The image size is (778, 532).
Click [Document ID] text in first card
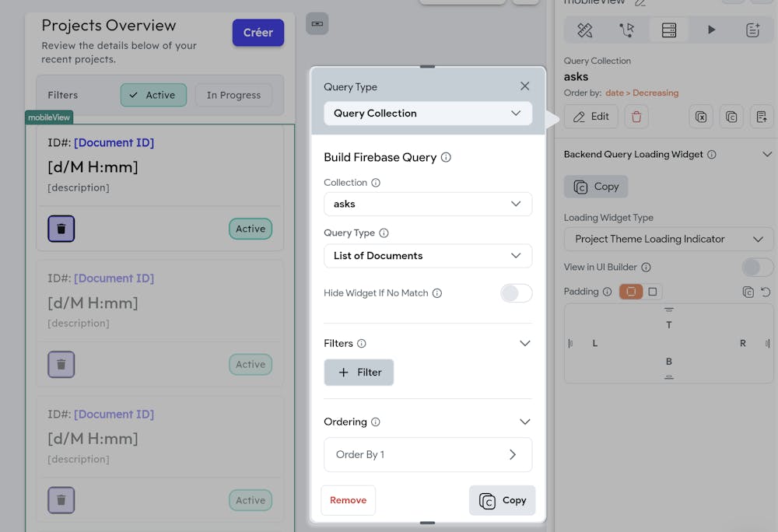pos(114,143)
